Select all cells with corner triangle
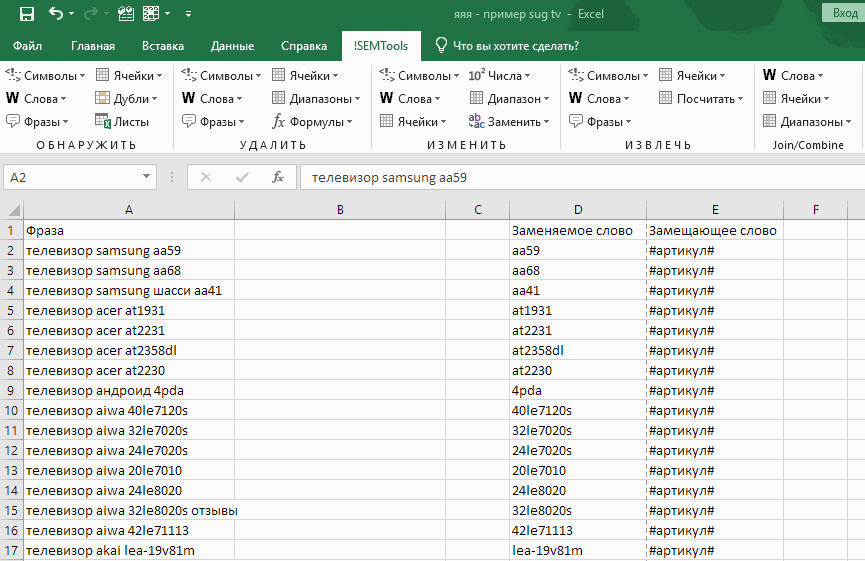 click(x=12, y=210)
